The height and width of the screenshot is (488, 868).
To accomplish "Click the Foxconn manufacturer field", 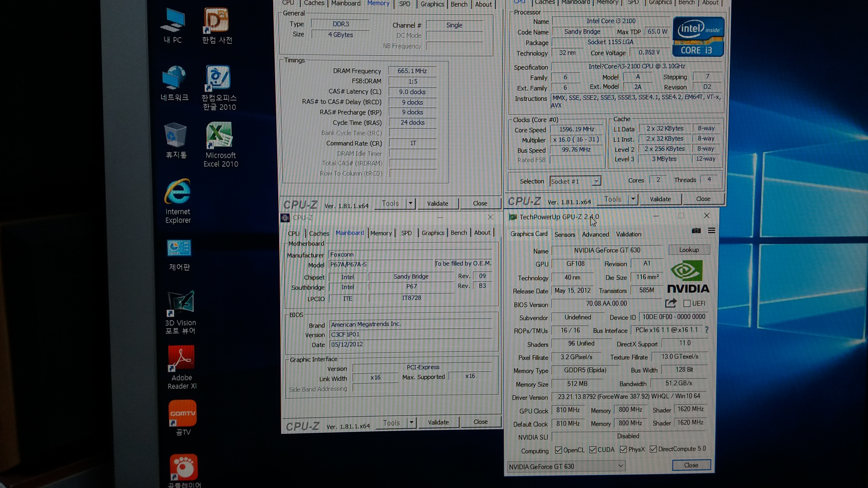I will coord(411,254).
